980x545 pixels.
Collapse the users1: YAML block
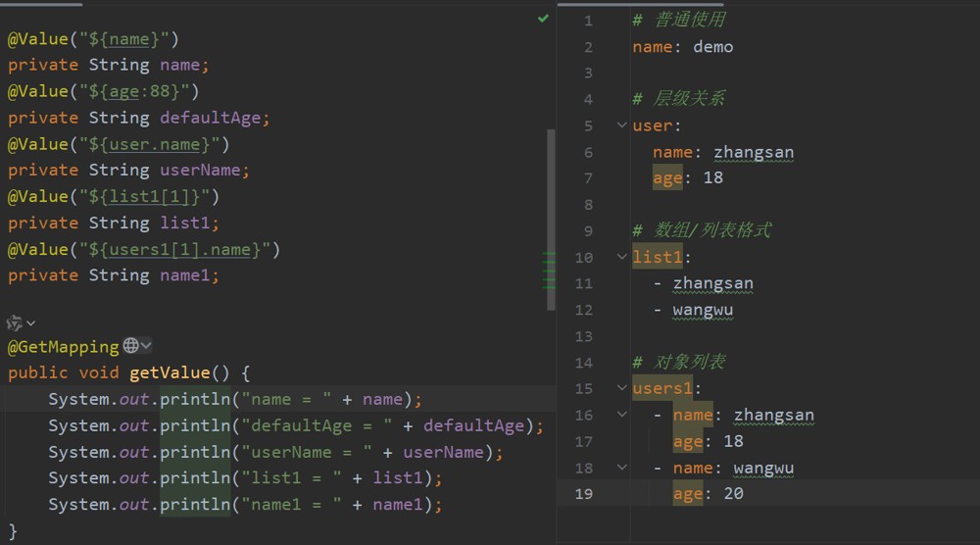pyautogui.click(x=622, y=388)
